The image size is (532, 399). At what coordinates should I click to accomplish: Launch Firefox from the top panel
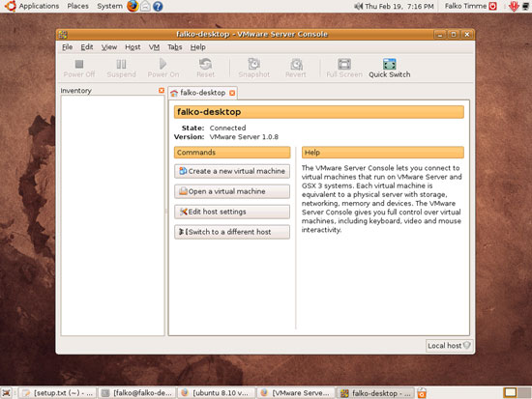[133, 6]
